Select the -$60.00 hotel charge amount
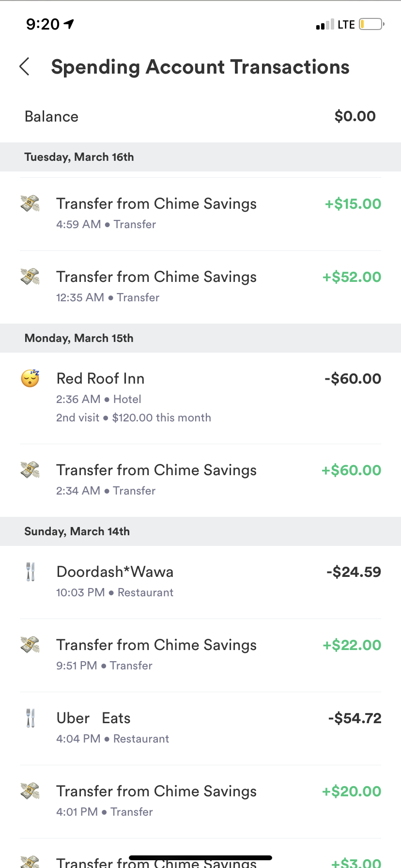 pos(353,379)
